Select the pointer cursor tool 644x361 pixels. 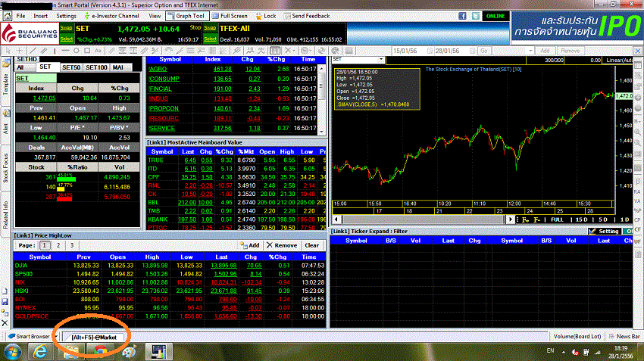(8, 51)
